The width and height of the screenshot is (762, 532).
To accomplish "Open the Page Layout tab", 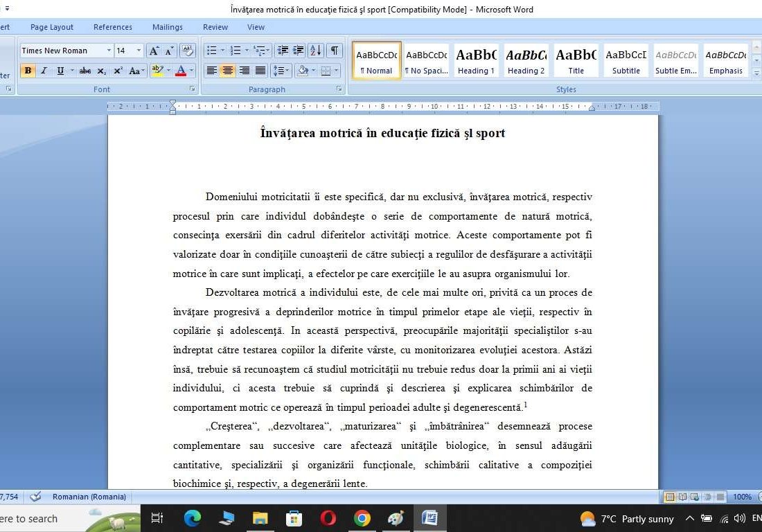I will point(51,26).
